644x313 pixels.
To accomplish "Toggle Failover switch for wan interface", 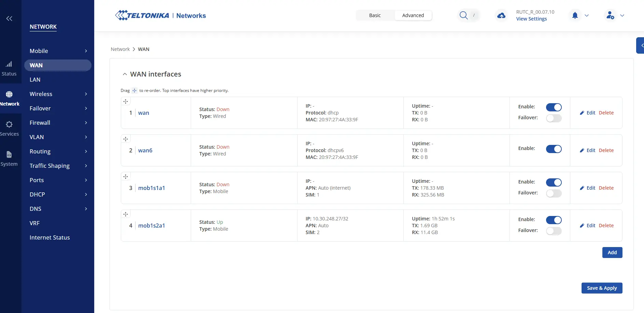I will click(x=554, y=118).
